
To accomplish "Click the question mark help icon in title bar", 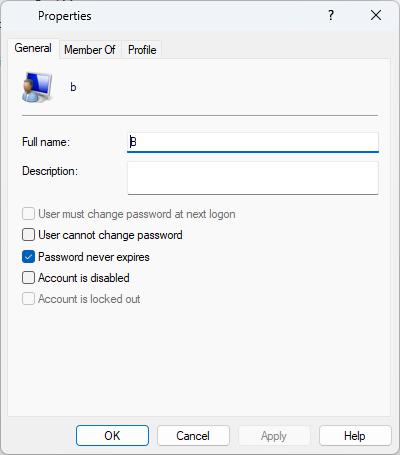I will [x=331, y=15].
